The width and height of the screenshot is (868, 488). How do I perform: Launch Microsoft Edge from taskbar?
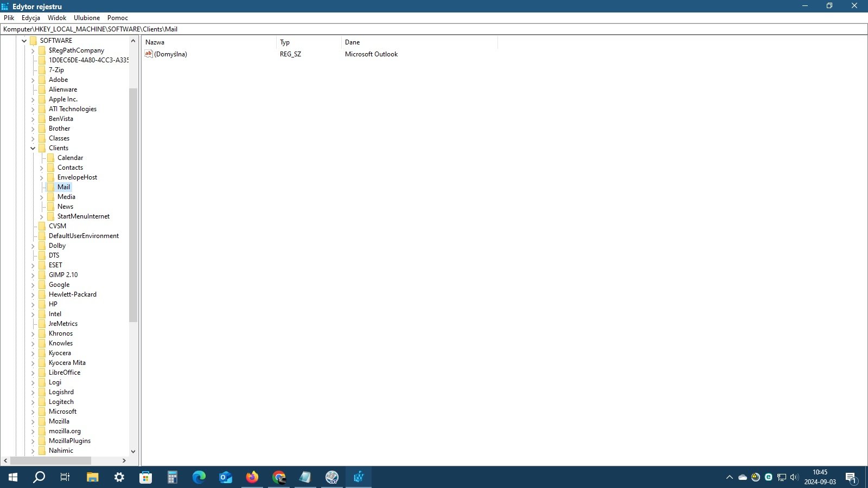pyautogui.click(x=199, y=477)
